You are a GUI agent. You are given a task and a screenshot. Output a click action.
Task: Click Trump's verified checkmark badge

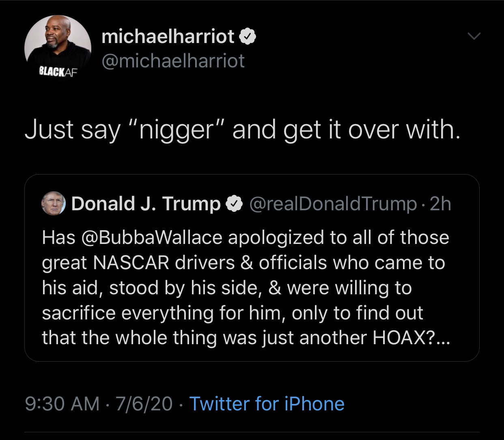[x=234, y=204]
